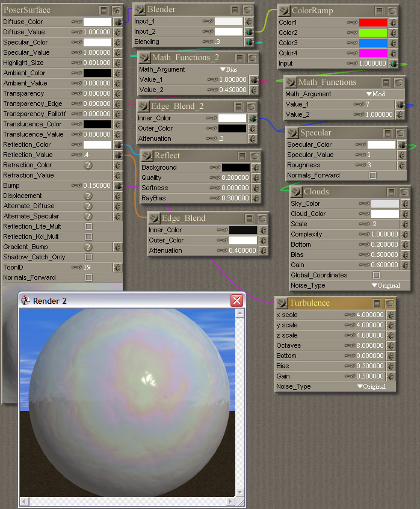
Task: Click the Displacement question mark button
Action: 88,196
